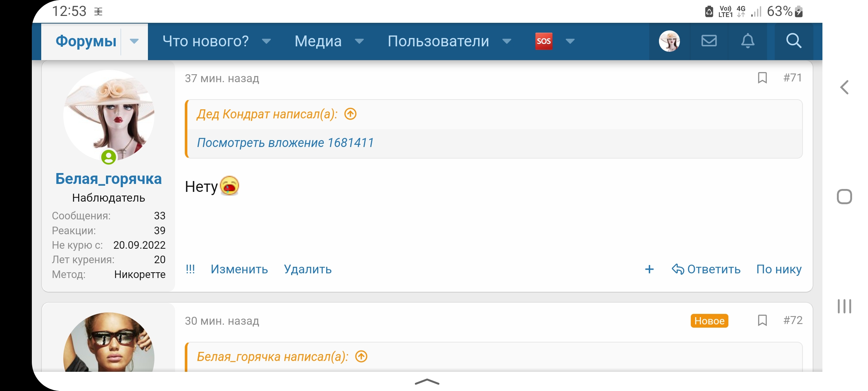Click the plus multi-quote icon
This screenshot has height=391, width=868.
[x=649, y=269]
